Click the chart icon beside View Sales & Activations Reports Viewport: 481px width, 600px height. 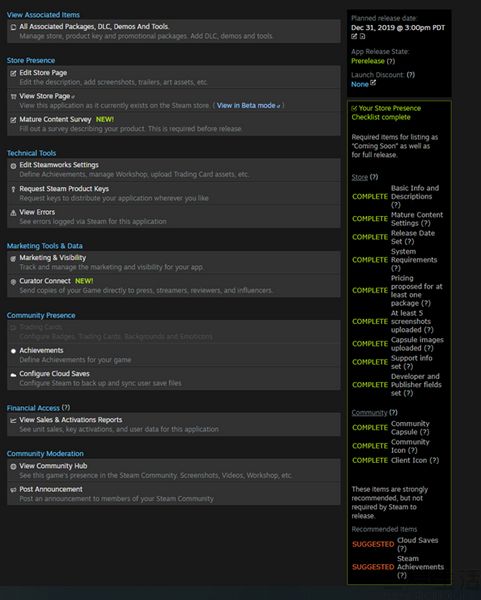coord(13,420)
